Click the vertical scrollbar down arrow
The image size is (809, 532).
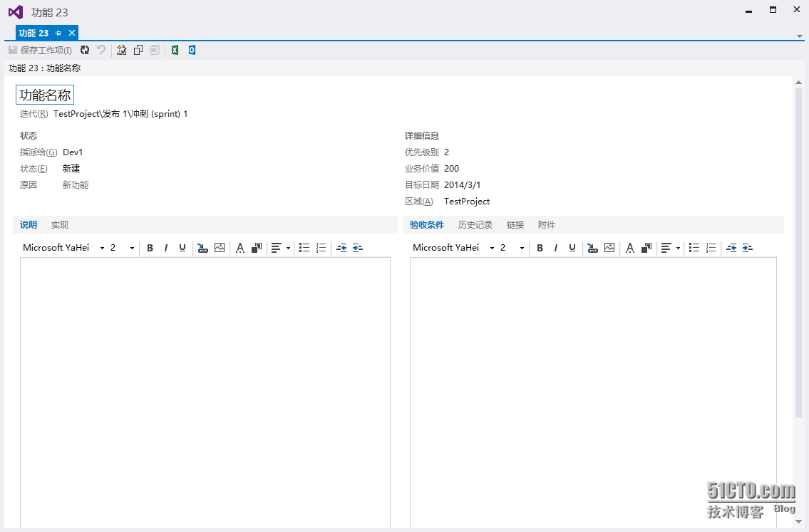click(x=799, y=522)
